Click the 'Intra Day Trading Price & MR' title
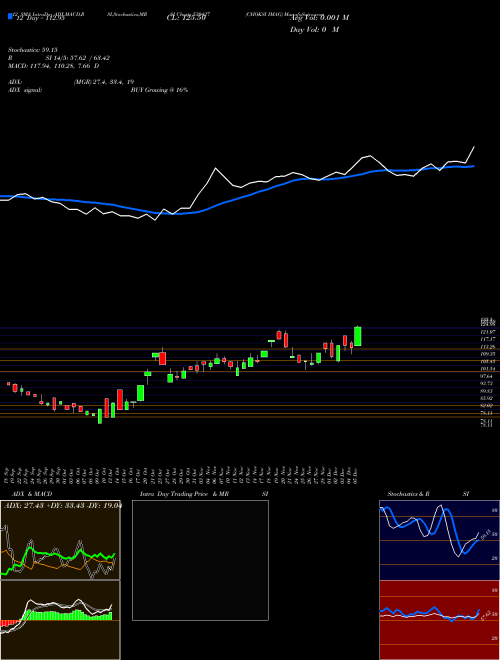The width and height of the screenshot is (500, 660). (184, 494)
